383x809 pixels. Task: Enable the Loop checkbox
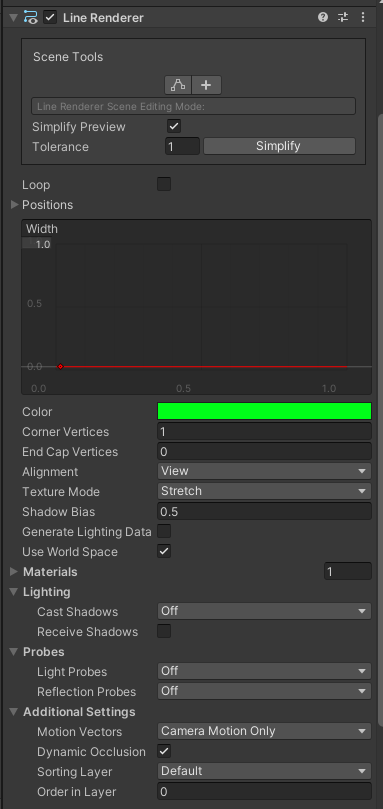tap(164, 184)
